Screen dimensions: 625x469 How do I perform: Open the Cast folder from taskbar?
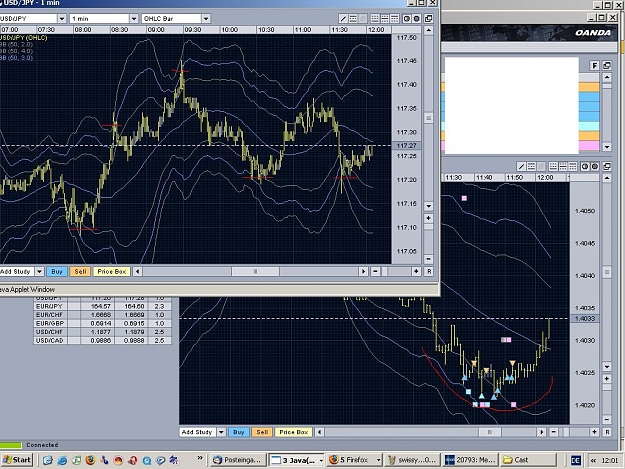tap(528, 460)
